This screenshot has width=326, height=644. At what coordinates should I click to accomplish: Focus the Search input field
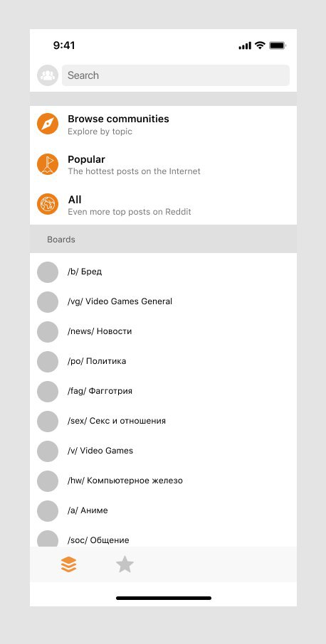[x=176, y=75]
